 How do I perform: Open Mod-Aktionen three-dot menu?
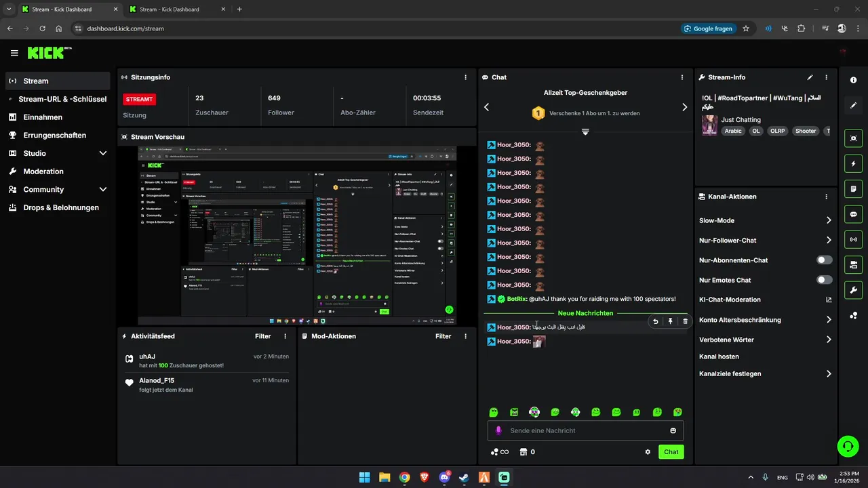tap(465, 336)
